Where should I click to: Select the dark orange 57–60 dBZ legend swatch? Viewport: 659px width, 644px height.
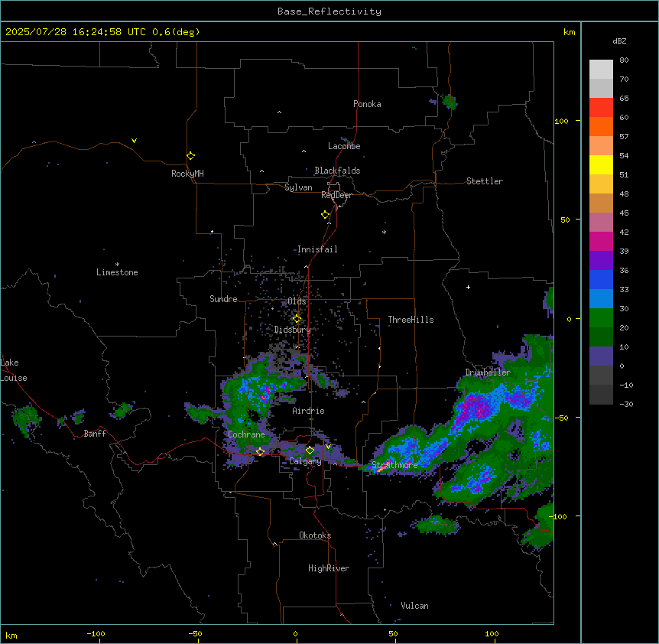[x=601, y=126]
